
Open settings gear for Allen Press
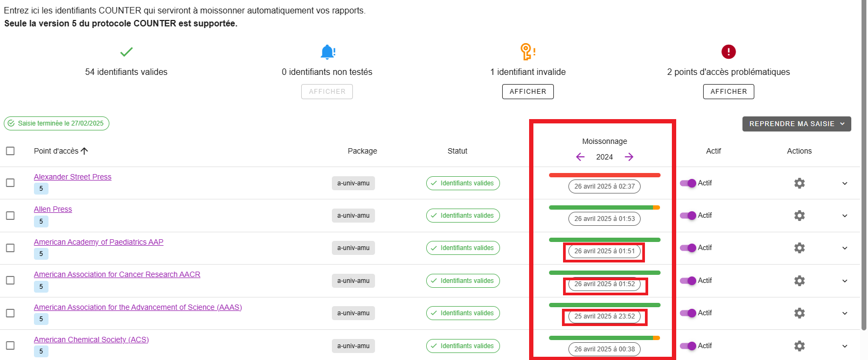[800, 216]
